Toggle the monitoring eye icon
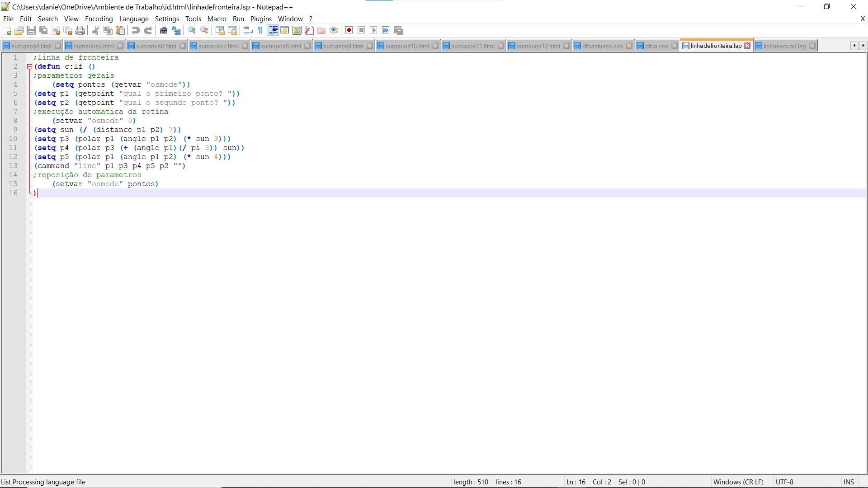The image size is (868, 488). [x=334, y=30]
